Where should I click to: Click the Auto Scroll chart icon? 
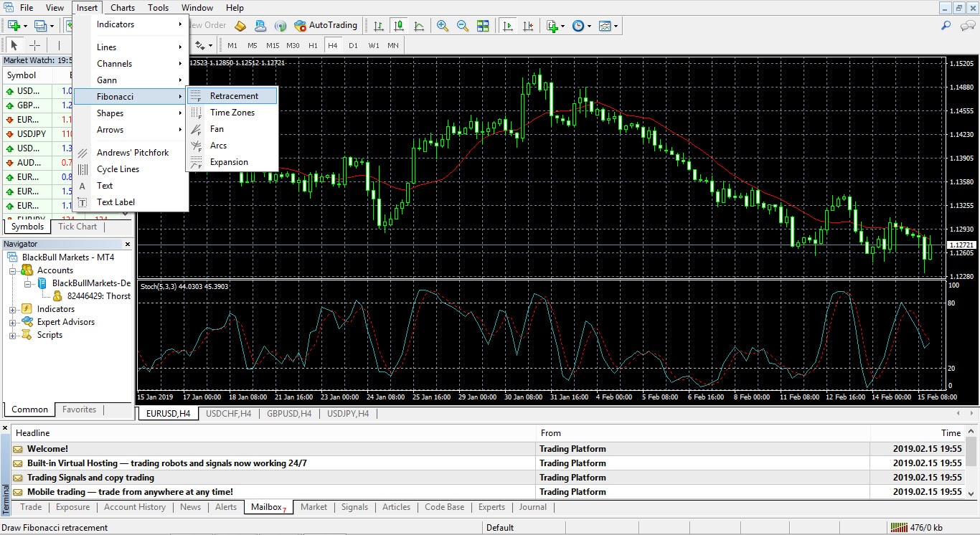pyautogui.click(x=508, y=26)
